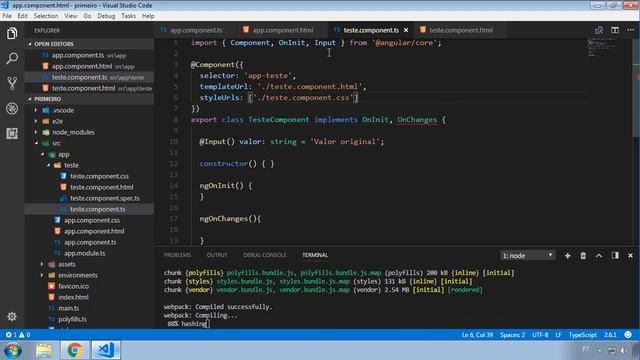Click Visual Studio Code taskbar icon
Image resolution: width=640 pixels, height=360 pixels.
click(106, 350)
